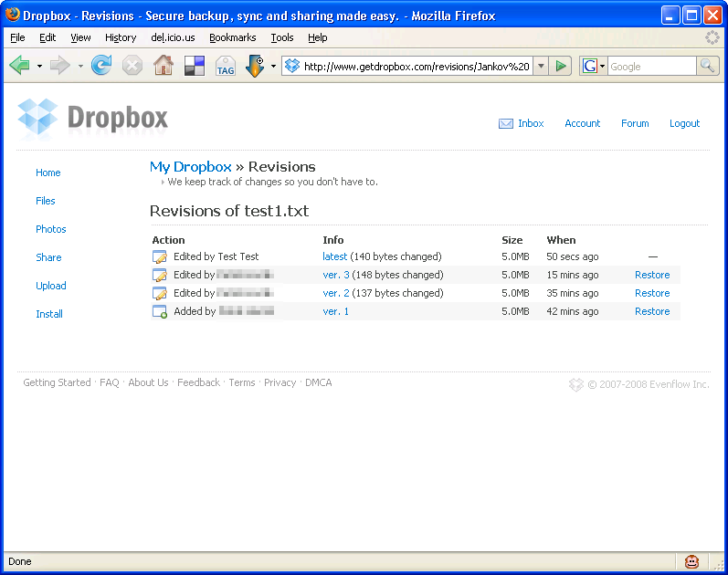Click the Firefox icon in the title bar

click(x=12, y=15)
